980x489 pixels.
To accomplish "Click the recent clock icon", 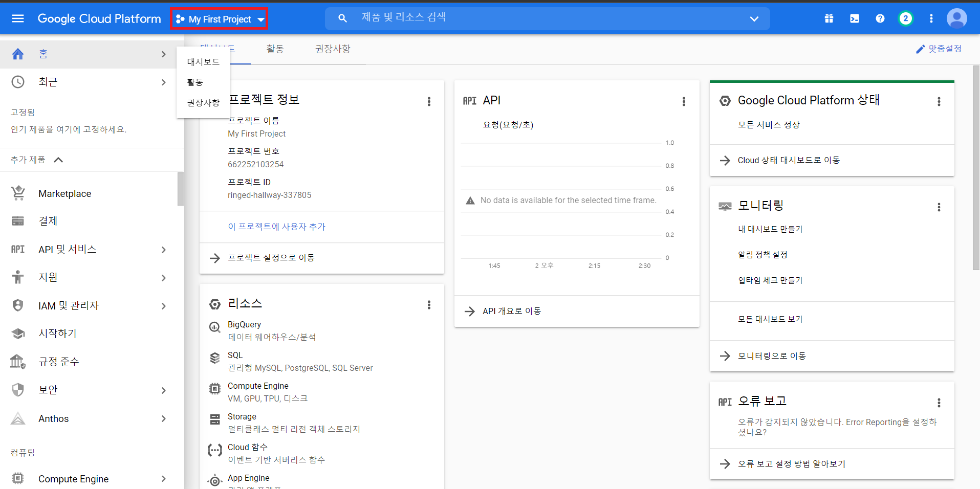I will pyautogui.click(x=18, y=82).
